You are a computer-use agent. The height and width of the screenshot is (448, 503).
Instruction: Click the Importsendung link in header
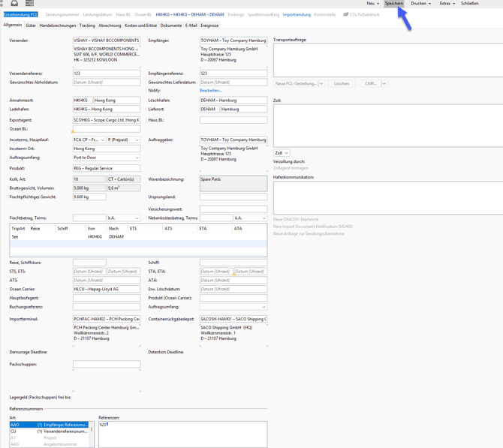click(x=297, y=14)
